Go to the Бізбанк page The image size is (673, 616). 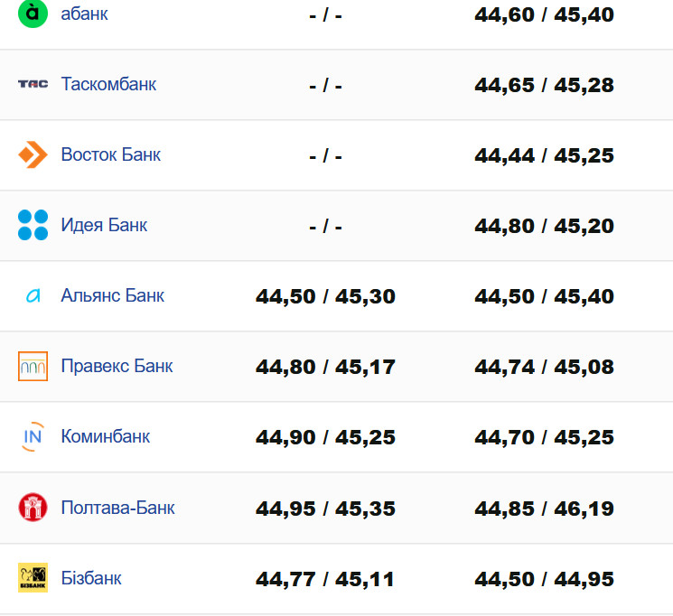[x=91, y=577]
